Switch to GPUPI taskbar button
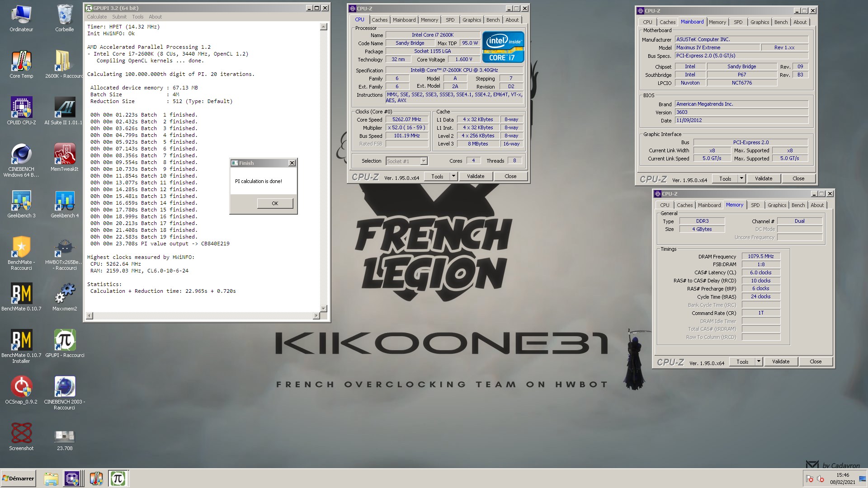Image resolution: width=868 pixels, height=488 pixels. (x=118, y=479)
